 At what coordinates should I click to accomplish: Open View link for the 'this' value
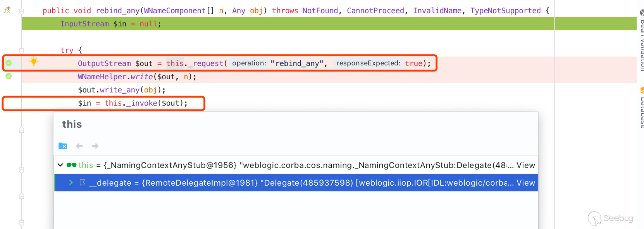[x=525, y=165]
